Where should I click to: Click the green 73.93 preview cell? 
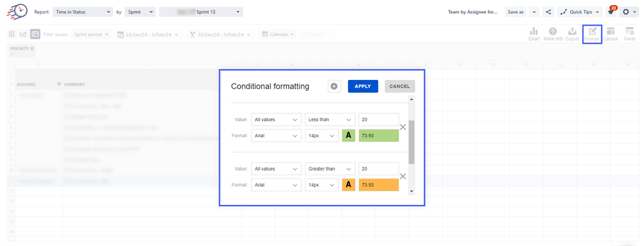378,136
